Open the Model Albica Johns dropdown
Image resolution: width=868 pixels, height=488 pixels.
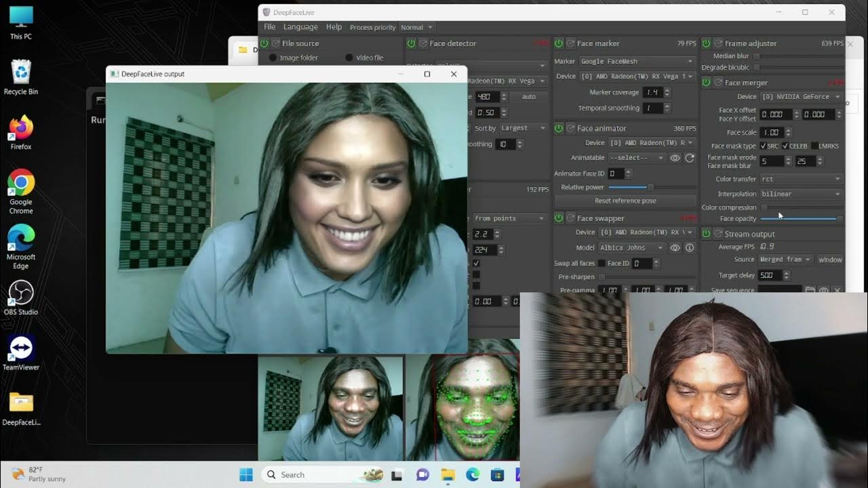[x=632, y=248]
